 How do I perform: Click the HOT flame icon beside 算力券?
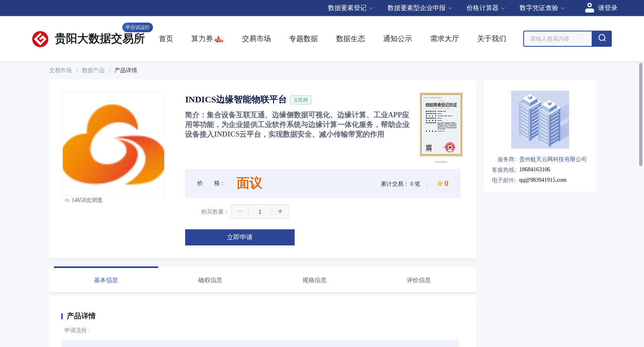coord(219,39)
